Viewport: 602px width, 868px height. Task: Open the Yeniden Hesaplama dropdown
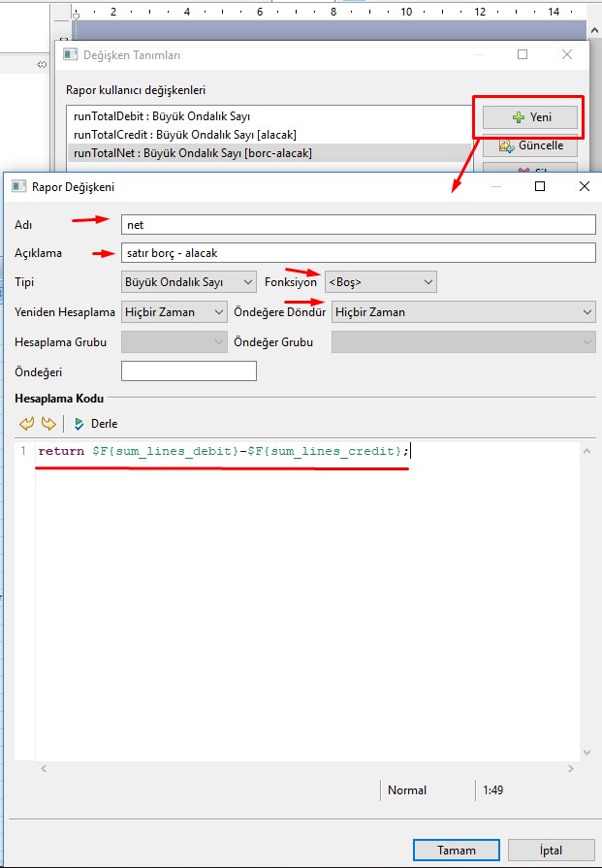coord(174,312)
